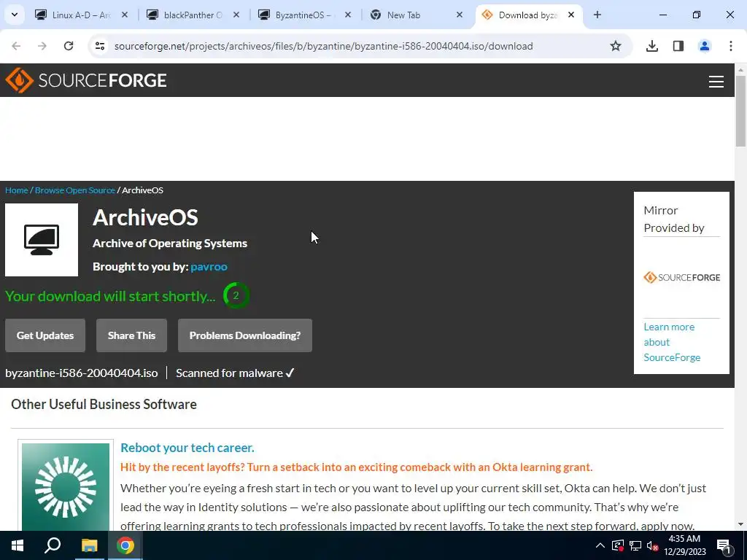Click the ArchiveOS project title heading
Viewport: 747px width, 560px height.
pos(145,217)
